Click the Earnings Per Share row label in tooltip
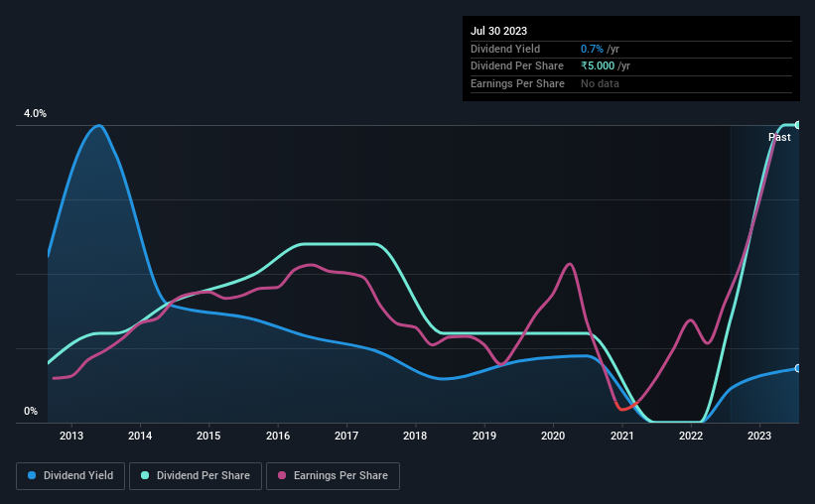This screenshot has height=504, width=815. point(517,83)
